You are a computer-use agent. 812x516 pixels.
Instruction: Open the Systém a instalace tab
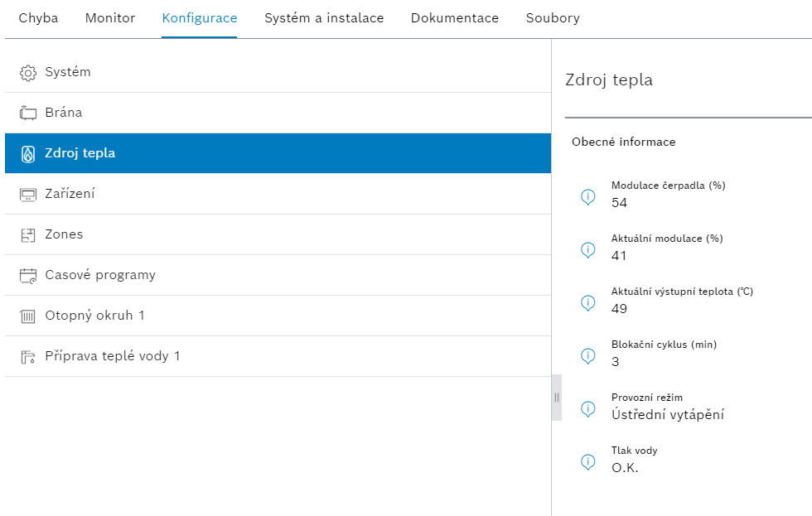coord(324,18)
